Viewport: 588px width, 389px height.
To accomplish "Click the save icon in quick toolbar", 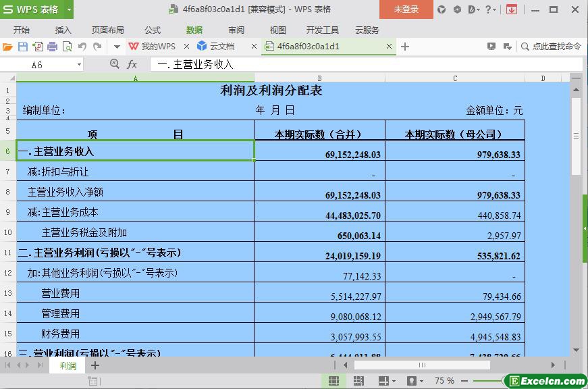I will [x=22, y=47].
